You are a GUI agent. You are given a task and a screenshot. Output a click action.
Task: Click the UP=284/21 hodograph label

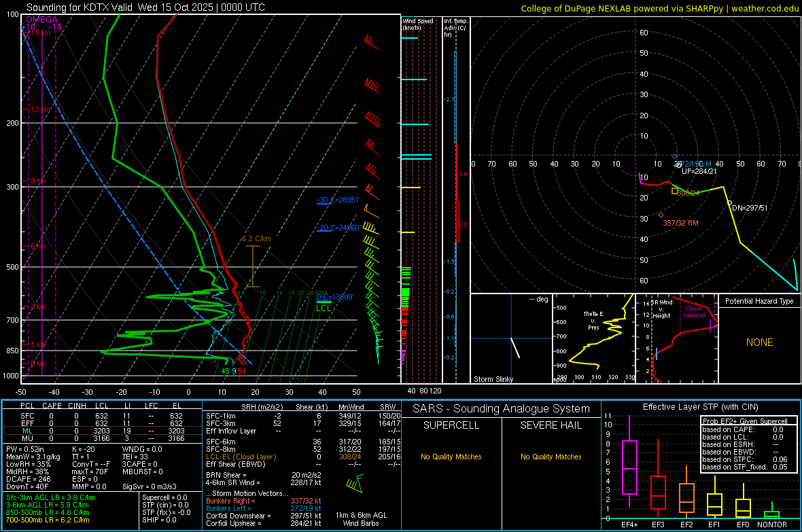point(699,171)
